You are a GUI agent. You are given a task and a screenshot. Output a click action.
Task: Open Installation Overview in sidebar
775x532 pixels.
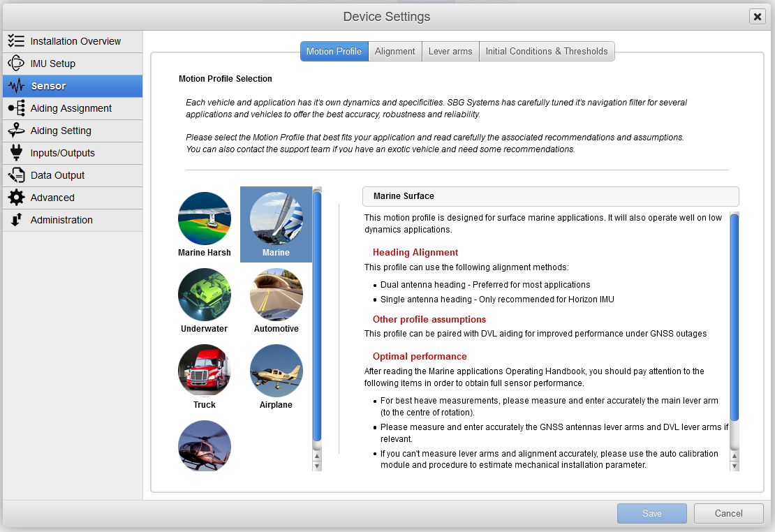[x=73, y=41]
